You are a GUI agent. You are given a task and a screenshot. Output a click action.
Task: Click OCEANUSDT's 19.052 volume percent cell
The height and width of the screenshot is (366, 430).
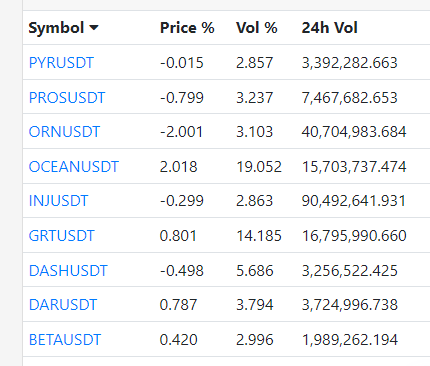(x=259, y=167)
